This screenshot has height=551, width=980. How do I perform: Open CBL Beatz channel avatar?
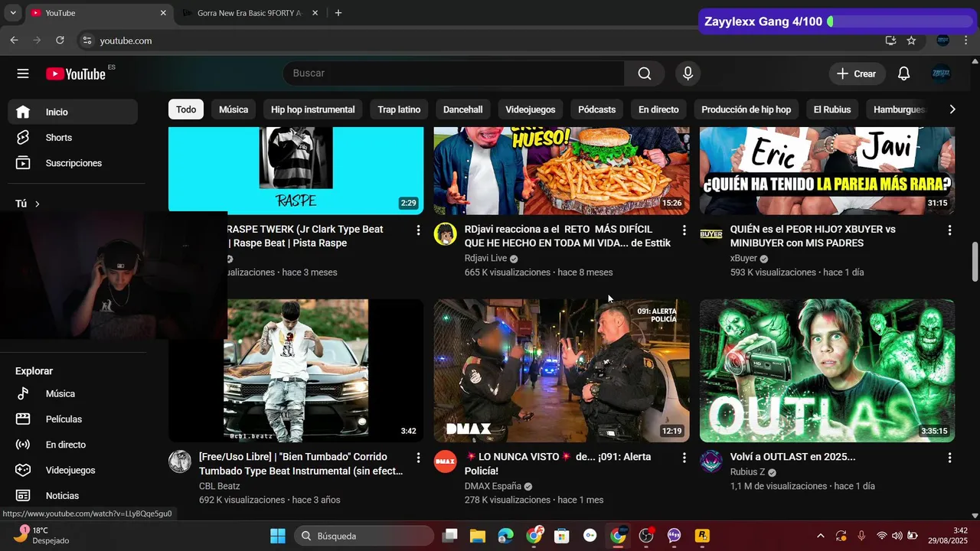[x=180, y=461]
